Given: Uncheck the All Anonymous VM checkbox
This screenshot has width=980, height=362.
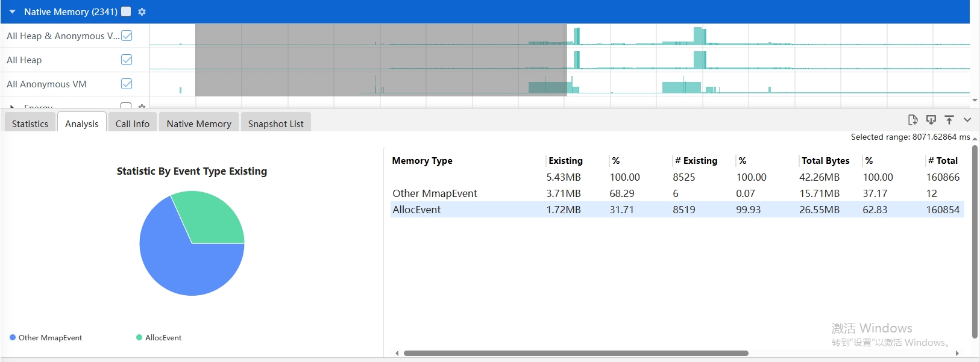Looking at the screenshot, I should click(x=127, y=84).
